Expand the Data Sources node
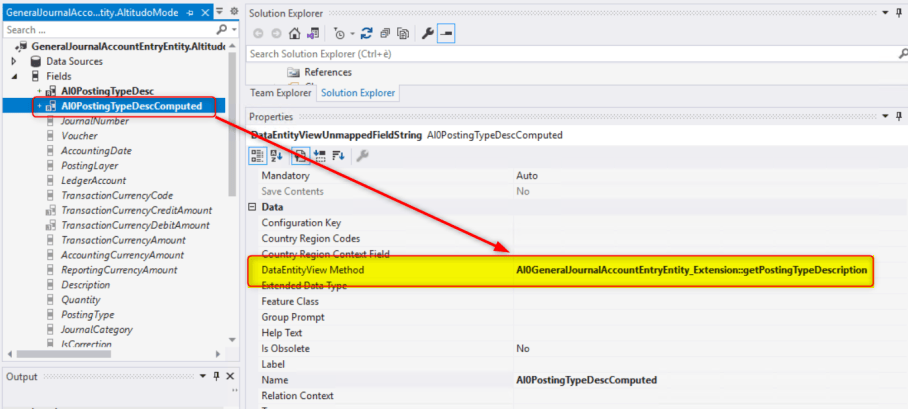The height and width of the screenshot is (409, 908). pos(13,61)
